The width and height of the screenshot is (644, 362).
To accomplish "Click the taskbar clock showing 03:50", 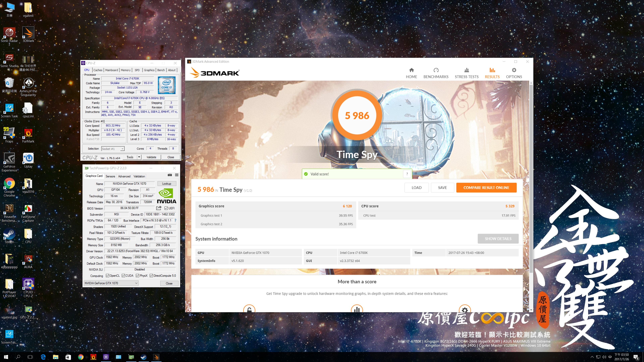I will (x=622, y=357).
